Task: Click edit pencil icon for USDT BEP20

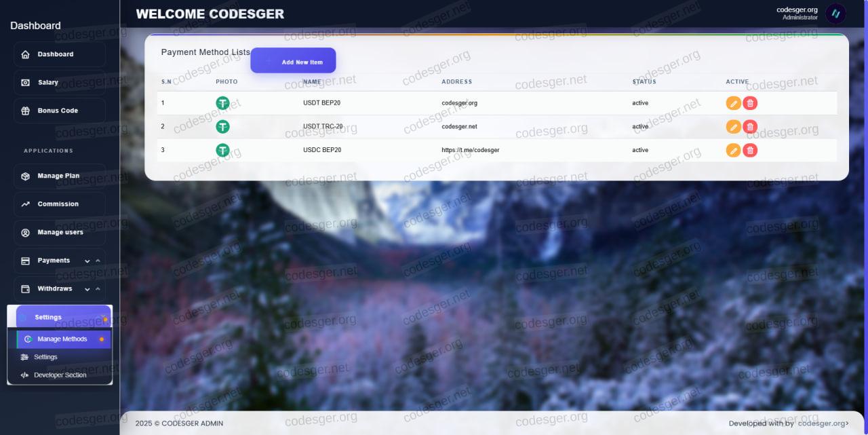Action: click(x=733, y=103)
